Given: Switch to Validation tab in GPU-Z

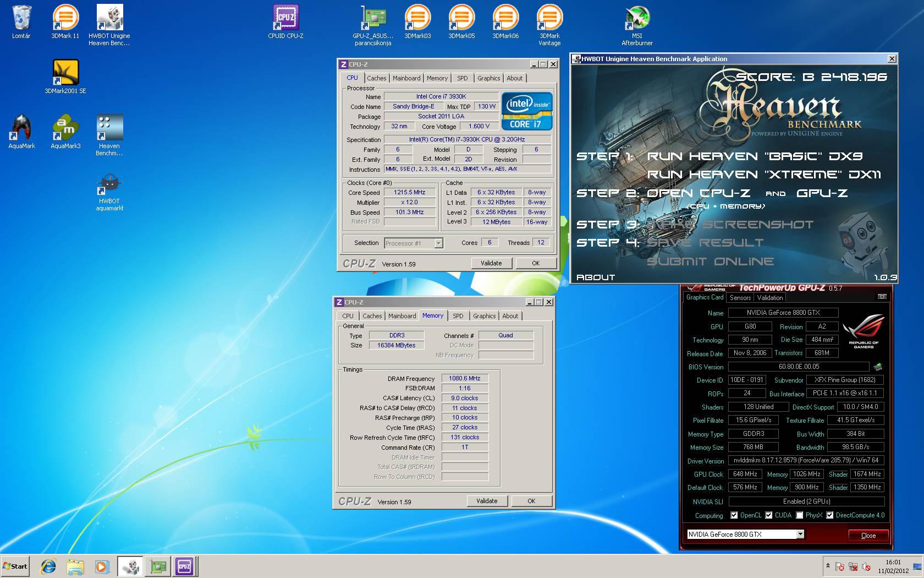Looking at the screenshot, I should (770, 298).
